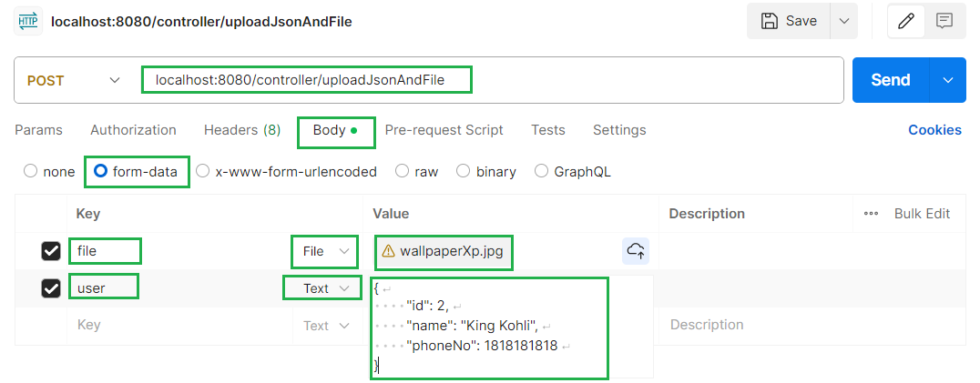Expand the Send button dropdown arrow
Image resolution: width=980 pixels, height=383 pixels.
pyautogui.click(x=948, y=80)
